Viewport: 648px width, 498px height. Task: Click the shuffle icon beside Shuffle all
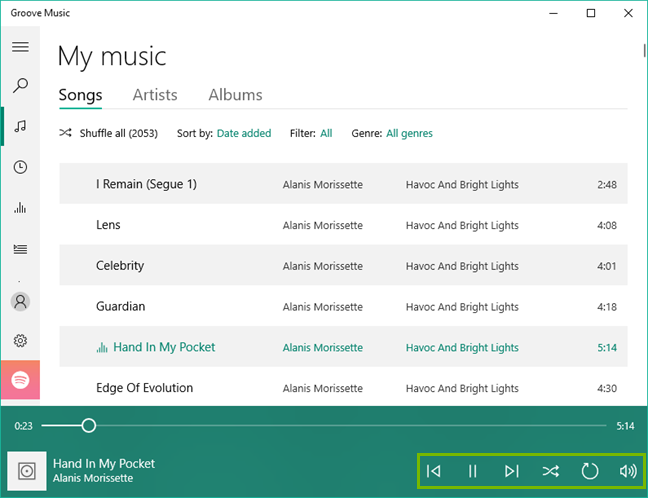point(65,133)
